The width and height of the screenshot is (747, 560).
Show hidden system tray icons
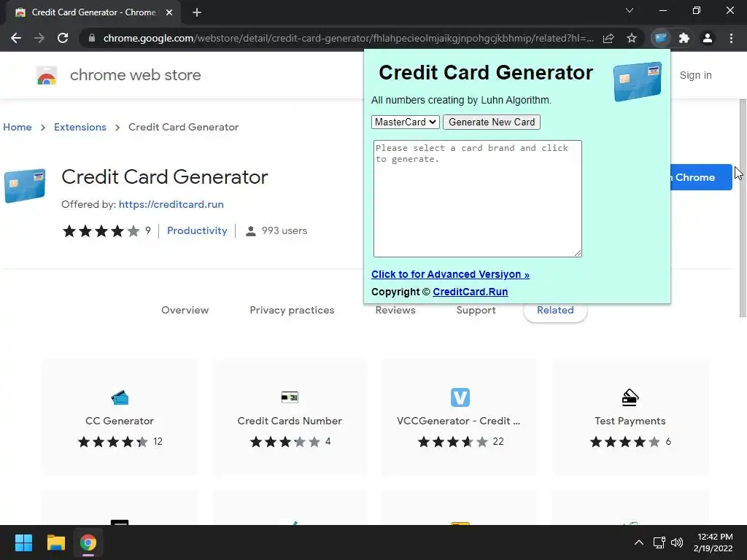pos(639,542)
